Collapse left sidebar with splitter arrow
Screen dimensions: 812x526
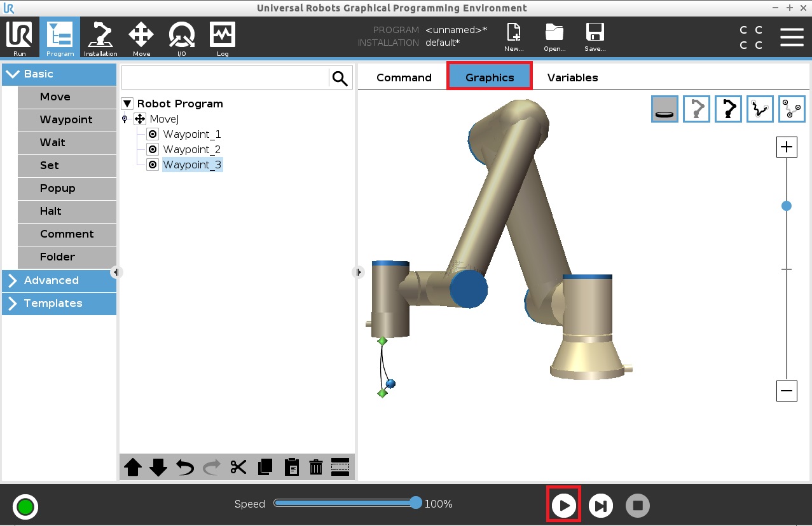click(x=116, y=272)
